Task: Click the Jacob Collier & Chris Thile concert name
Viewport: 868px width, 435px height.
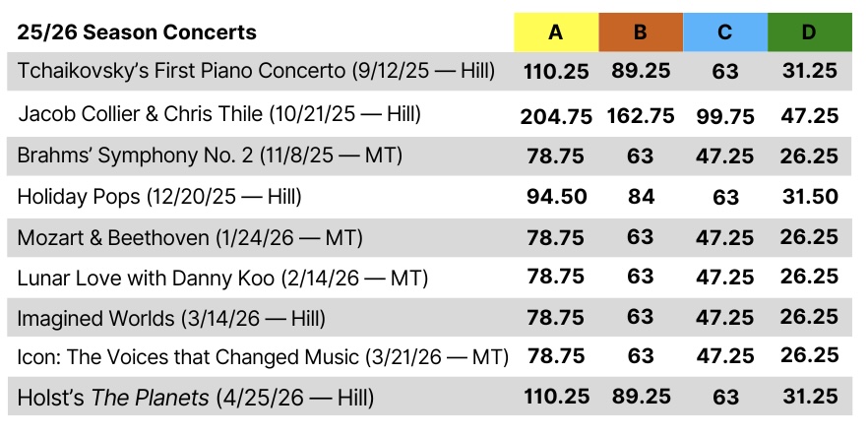Action: tap(219, 113)
